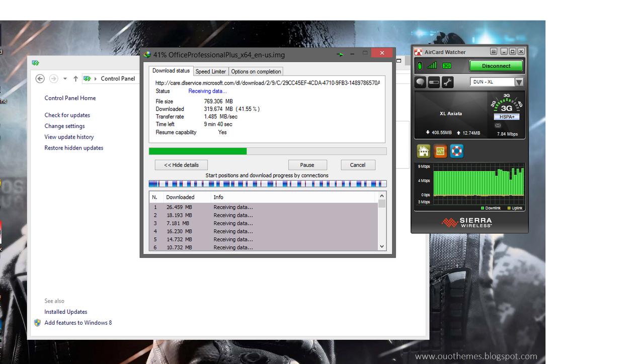Viewport: 644px width, 364px height.
Task: Open the connection device icon in AirCard Watcher
Action: click(x=434, y=82)
